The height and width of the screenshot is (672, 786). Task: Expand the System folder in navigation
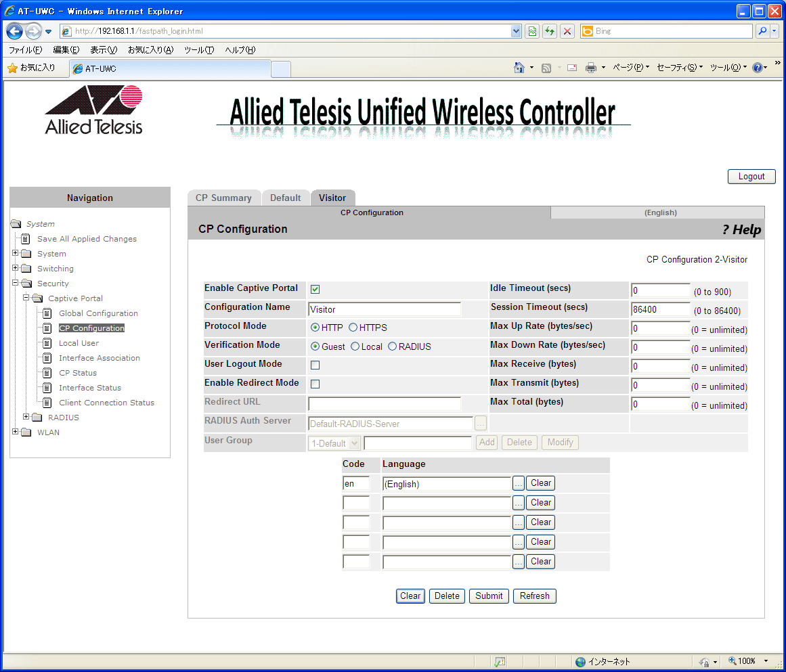[15, 253]
